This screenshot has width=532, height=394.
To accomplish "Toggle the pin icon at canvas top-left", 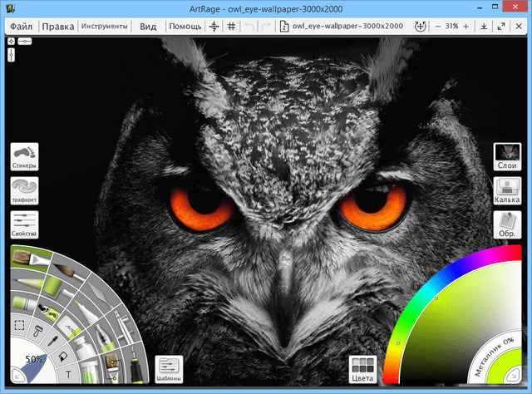I will click(x=11, y=41).
